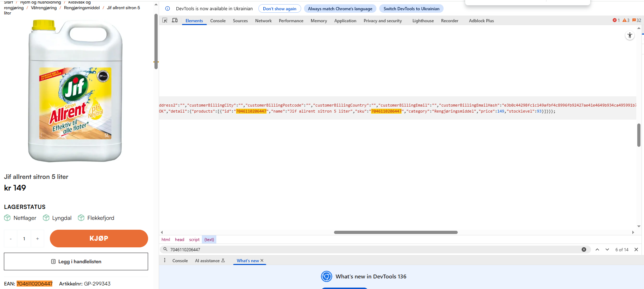Click the Chrome logo in What's new
The image size is (644, 289).
pos(327,276)
